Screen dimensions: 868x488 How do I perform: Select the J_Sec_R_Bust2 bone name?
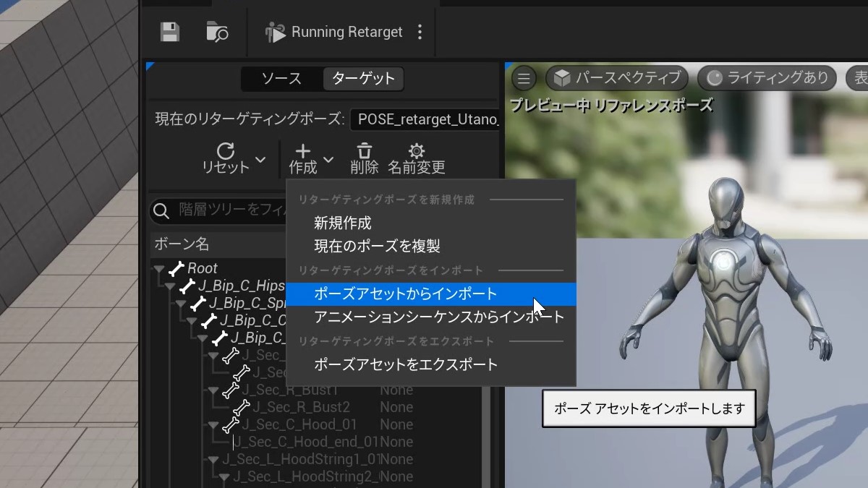[301, 407]
